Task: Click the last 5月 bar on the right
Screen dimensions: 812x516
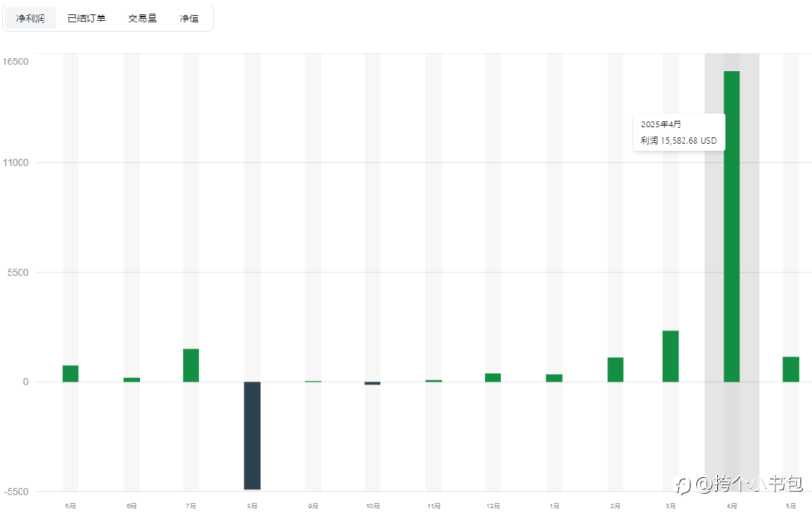Action: (790, 369)
